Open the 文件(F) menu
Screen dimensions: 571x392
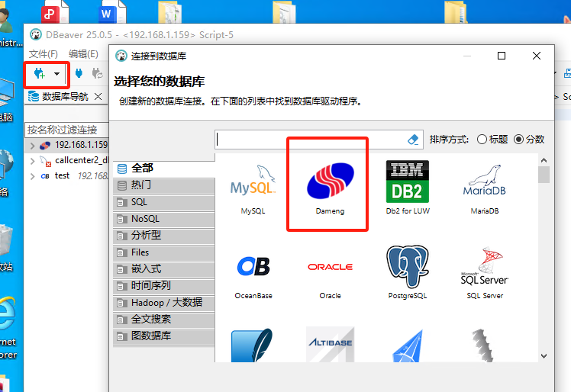tap(44, 54)
